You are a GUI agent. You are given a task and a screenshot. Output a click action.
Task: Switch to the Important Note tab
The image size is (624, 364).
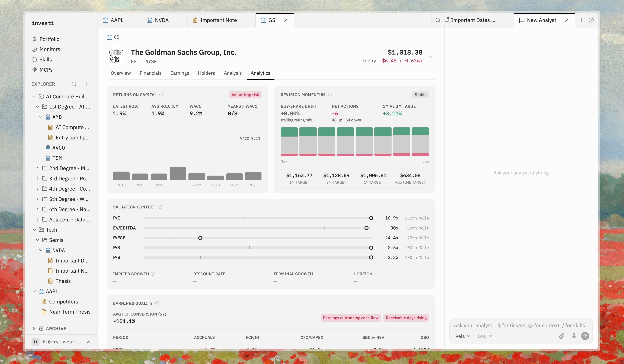[221, 20]
